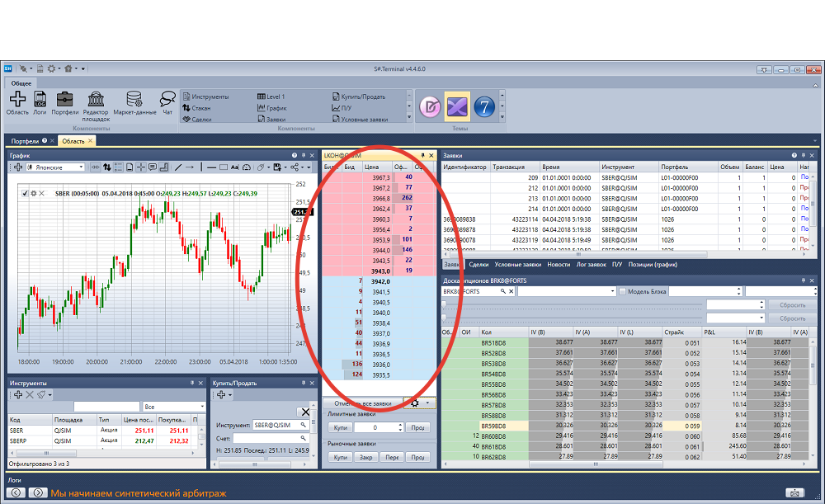Expand the Все filter dropdown in Инструменты
The height and width of the screenshot is (504, 825).
point(173,407)
